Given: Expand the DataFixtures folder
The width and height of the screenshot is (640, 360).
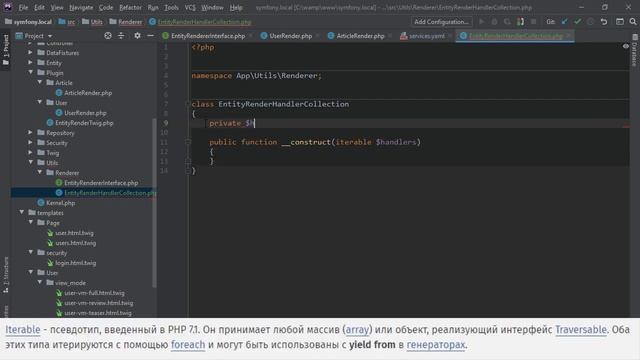Looking at the screenshot, I should pyautogui.click(x=30, y=53).
